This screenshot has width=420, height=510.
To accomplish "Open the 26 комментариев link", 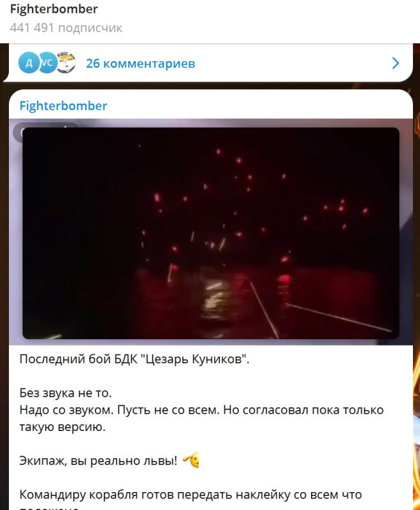I will 140,63.
